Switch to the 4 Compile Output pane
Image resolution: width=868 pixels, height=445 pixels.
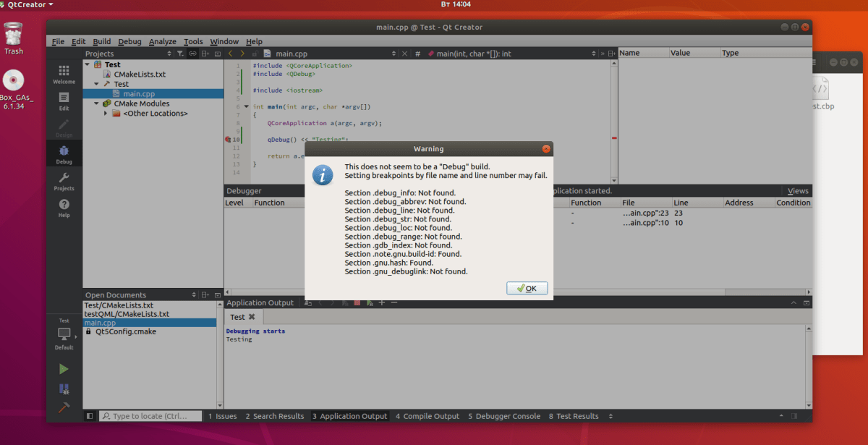[x=427, y=416]
